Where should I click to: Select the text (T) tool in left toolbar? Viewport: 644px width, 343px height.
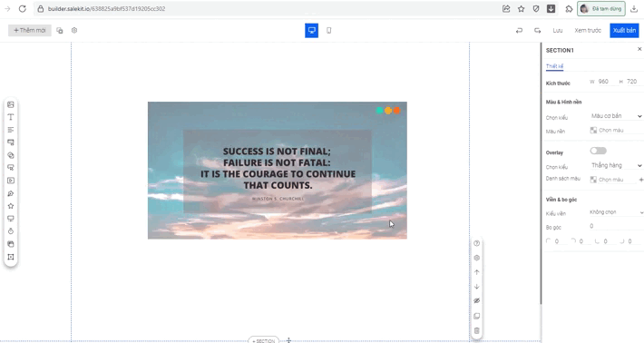[x=11, y=117]
